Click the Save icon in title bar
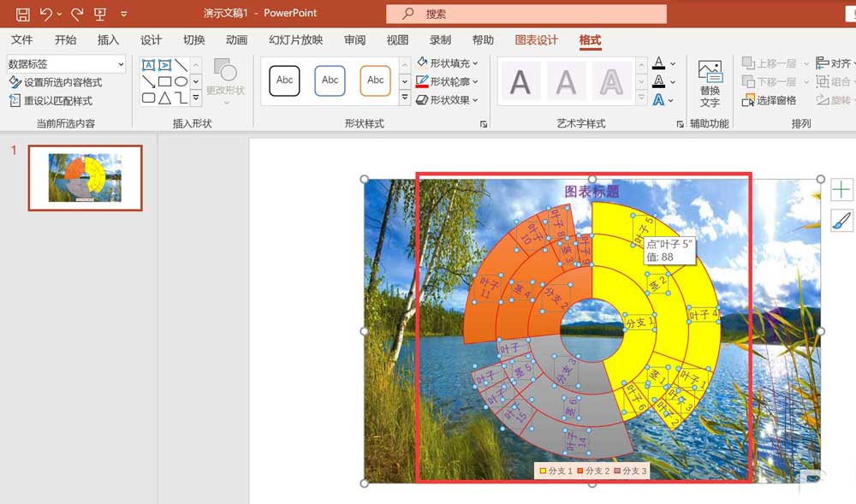This screenshot has width=856, height=504. (x=23, y=15)
